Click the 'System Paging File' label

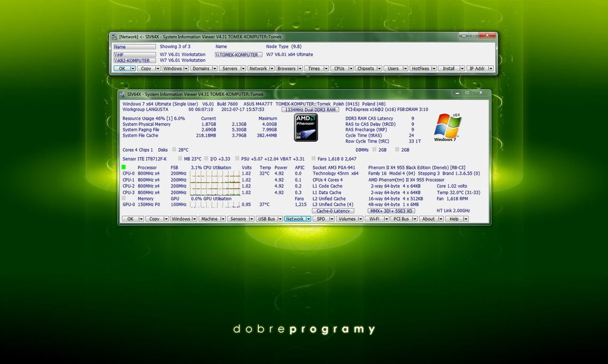(x=141, y=130)
